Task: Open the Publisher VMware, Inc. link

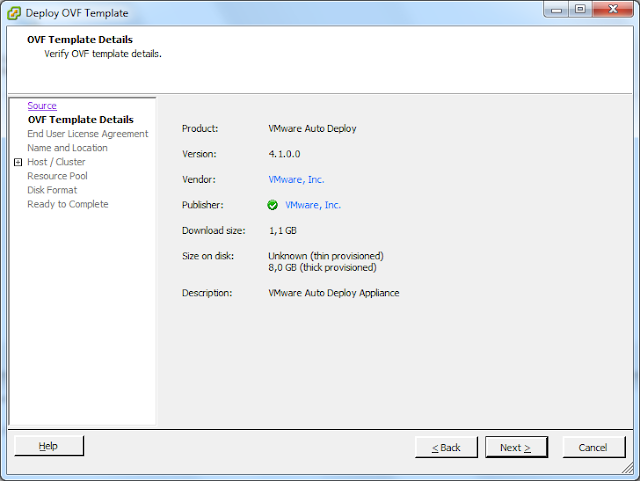Action: click(x=313, y=205)
